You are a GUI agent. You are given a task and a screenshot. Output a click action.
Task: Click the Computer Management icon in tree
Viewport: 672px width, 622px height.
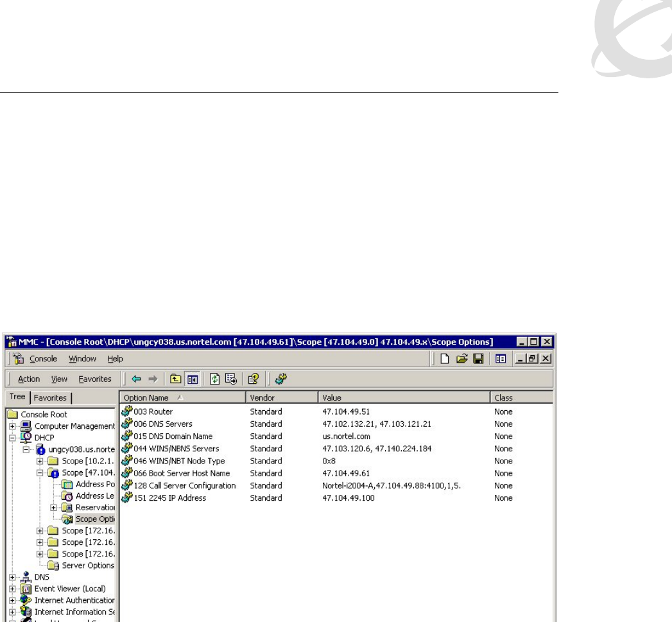26,426
